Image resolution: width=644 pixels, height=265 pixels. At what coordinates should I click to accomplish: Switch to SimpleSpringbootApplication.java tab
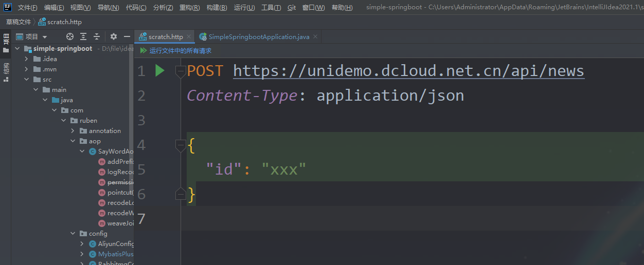pos(259,37)
